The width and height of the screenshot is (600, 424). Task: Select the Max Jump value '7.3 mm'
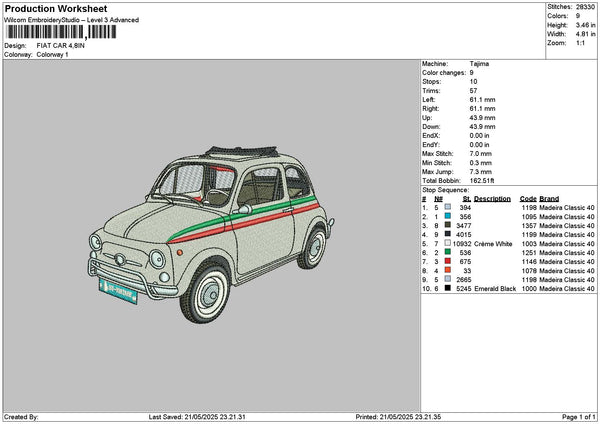481,172
